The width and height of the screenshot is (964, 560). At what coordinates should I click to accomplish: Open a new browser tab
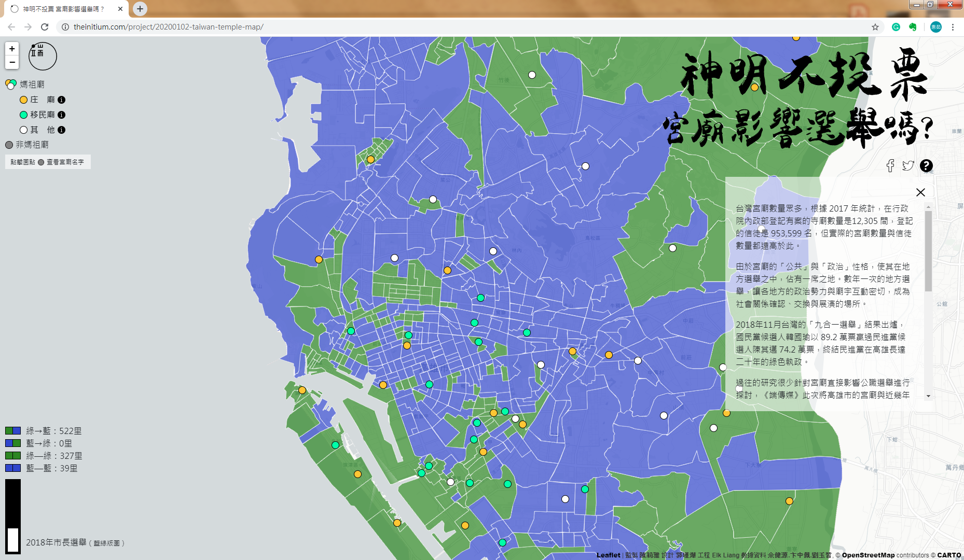coord(140,9)
